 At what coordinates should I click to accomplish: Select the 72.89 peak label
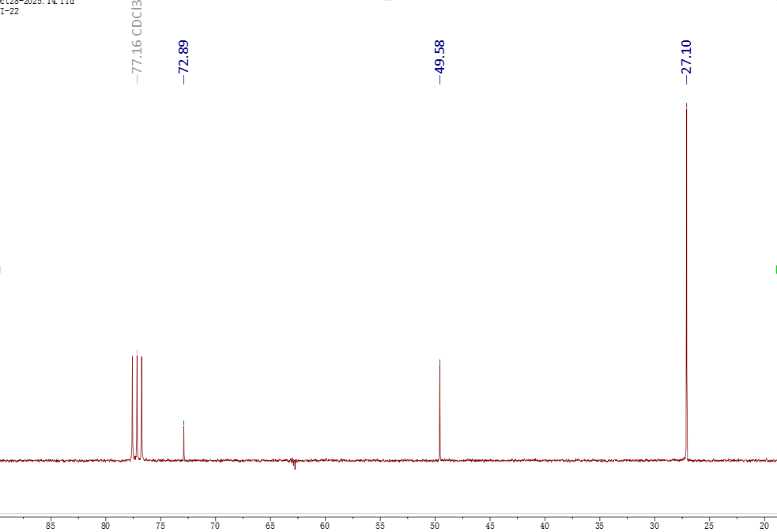click(x=183, y=62)
